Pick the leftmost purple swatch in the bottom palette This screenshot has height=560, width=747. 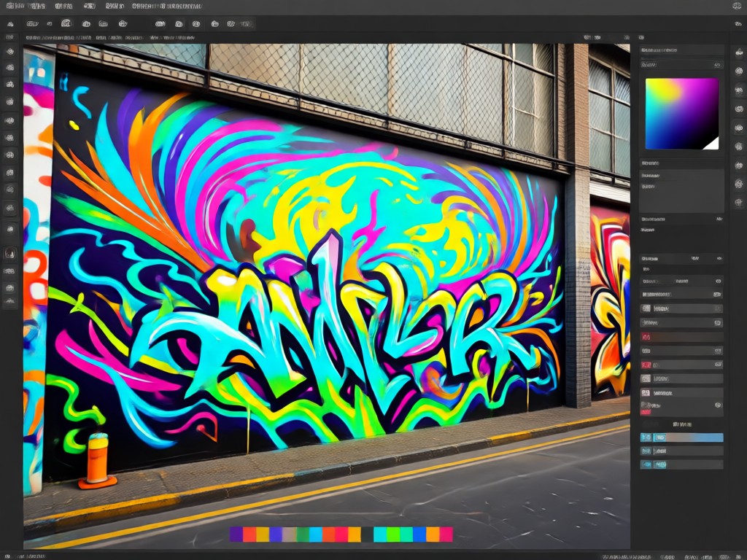click(x=236, y=534)
